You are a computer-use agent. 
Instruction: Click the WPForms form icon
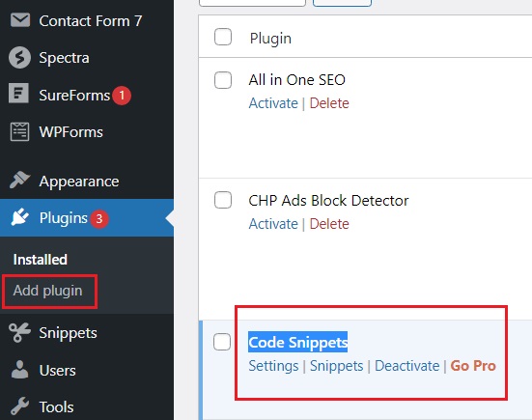(19, 131)
